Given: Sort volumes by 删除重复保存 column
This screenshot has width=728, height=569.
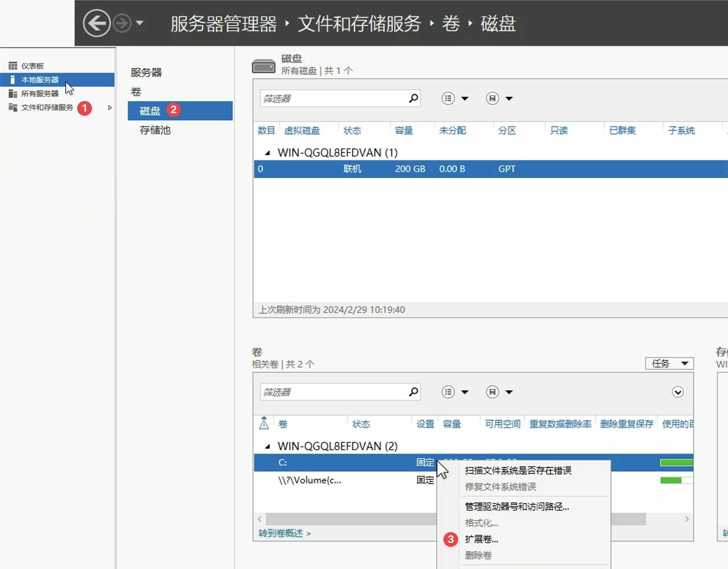Looking at the screenshot, I should (626, 424).
